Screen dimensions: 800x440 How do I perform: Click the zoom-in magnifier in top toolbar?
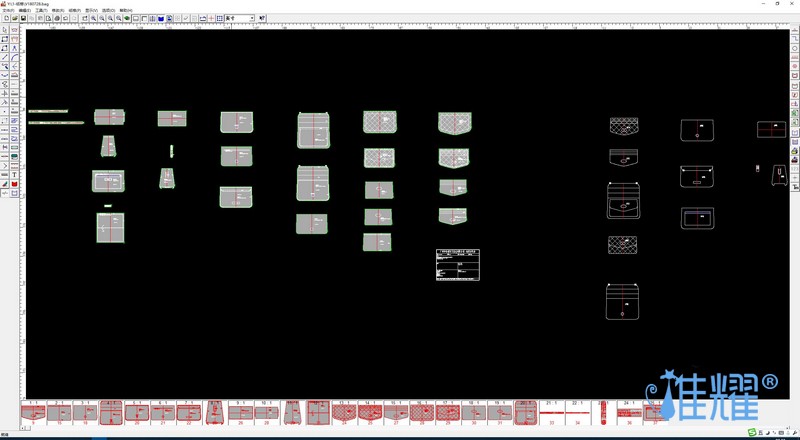click(x=94, y=18)
